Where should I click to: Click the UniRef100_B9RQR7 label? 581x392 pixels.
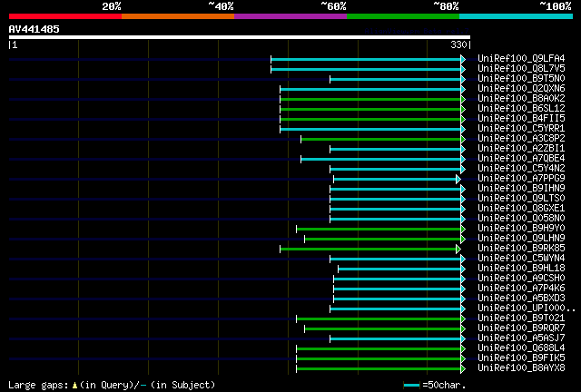click(521, 328)
